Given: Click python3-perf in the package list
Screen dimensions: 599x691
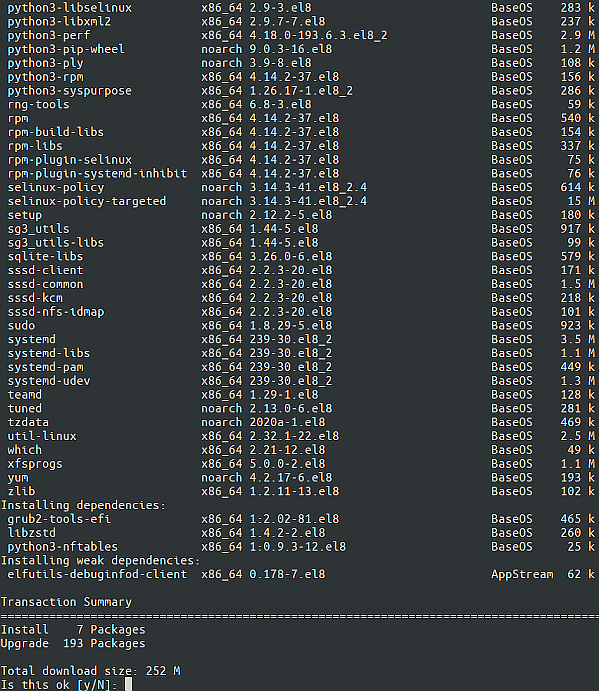Looking at the screenshot, I should click(49, 35).
